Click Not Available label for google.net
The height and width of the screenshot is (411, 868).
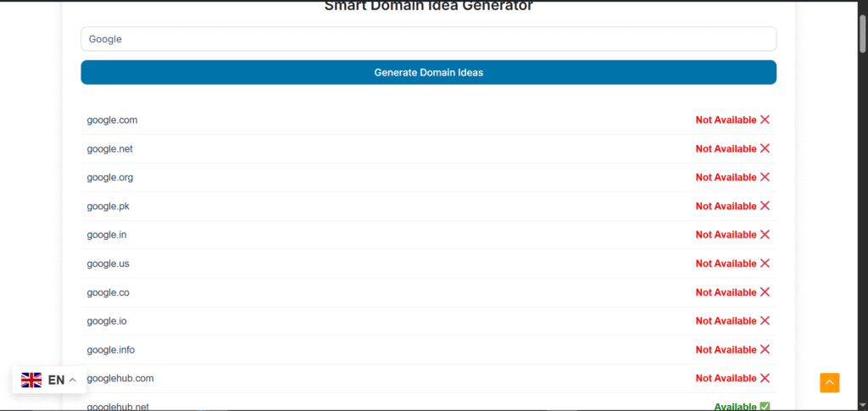[x=726, y=149]
